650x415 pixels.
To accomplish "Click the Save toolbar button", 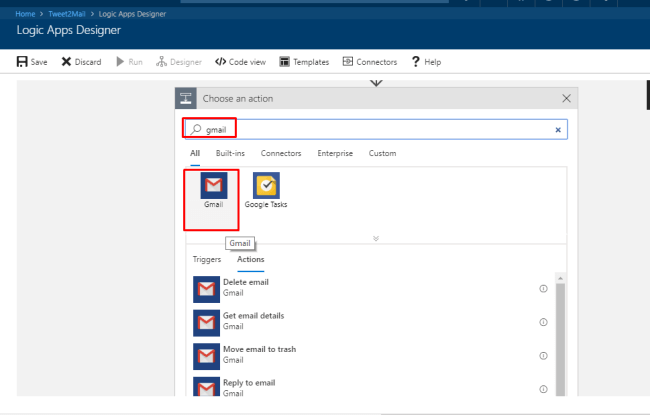I will [x=32, y=62].
